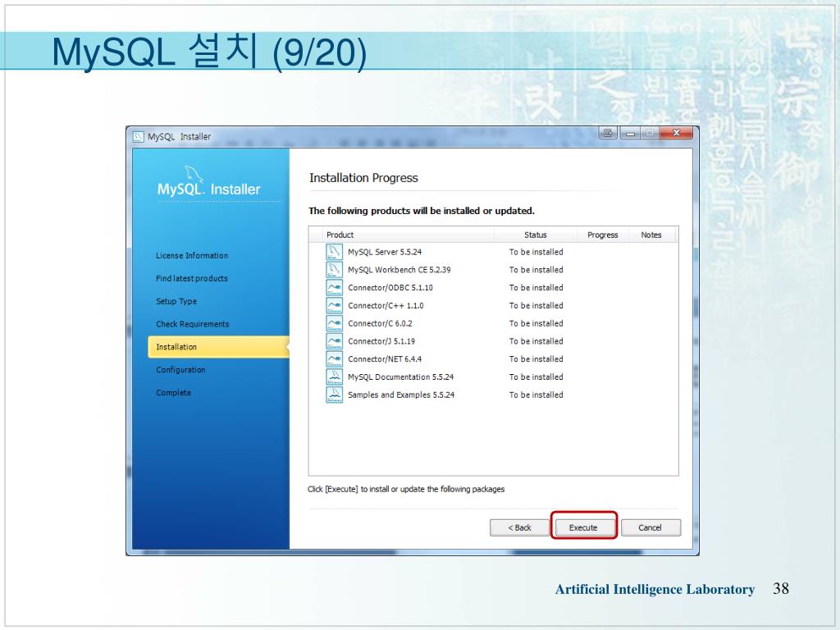This screenshot has width=840, height=630.
Task: Click the MySQL Installer dolphin logo
Action: click(x=194, y=175)
